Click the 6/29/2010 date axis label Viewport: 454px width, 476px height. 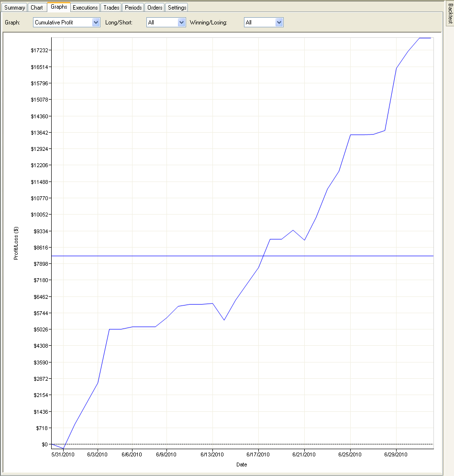coord(396,454)
